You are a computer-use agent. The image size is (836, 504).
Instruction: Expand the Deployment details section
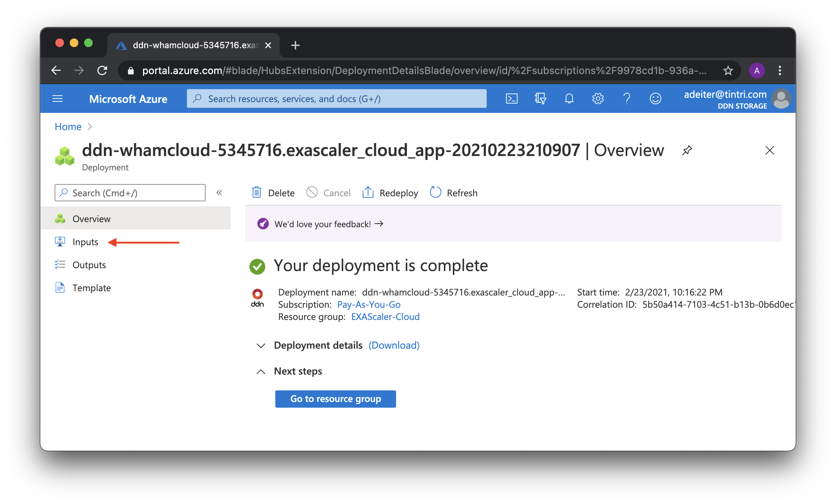[x=261, y=345]
